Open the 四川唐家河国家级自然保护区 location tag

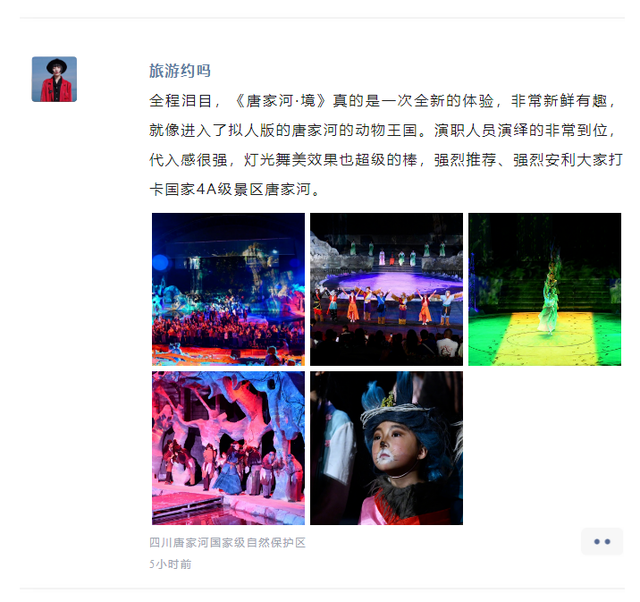coord(227,542)
